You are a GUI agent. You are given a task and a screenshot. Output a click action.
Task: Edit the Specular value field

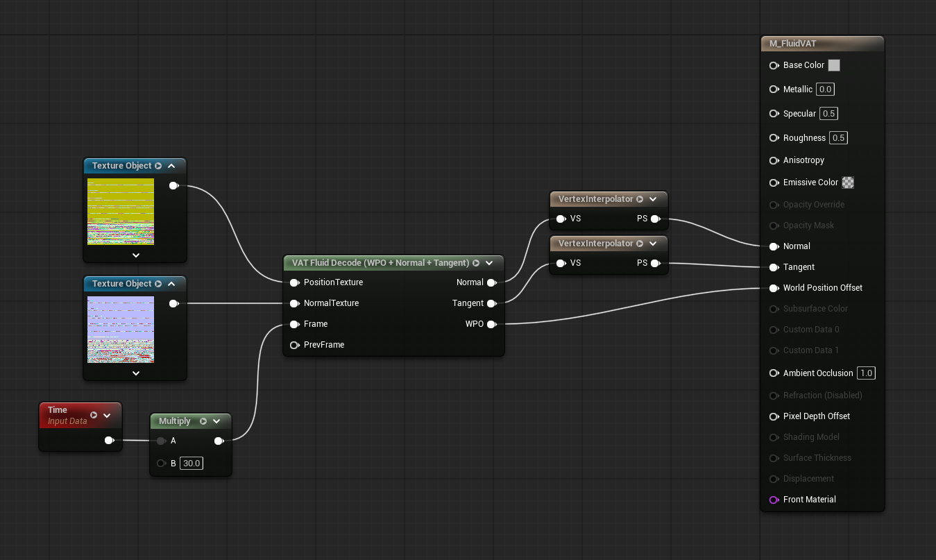pyautogui.click(x=828, y=114)
